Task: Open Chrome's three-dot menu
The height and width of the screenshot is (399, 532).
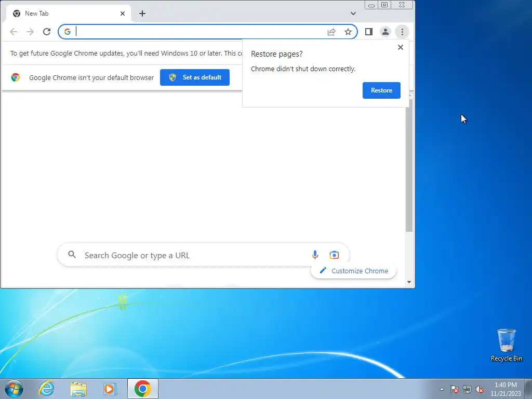Action: 402,32
